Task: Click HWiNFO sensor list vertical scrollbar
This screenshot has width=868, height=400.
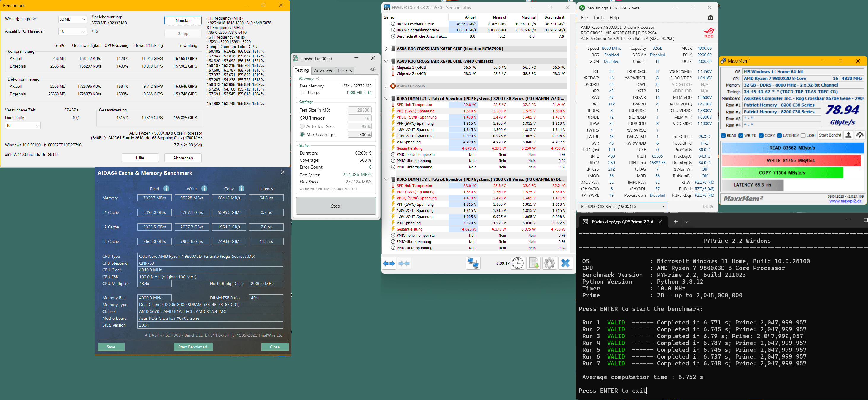Action: pos(573,180)
